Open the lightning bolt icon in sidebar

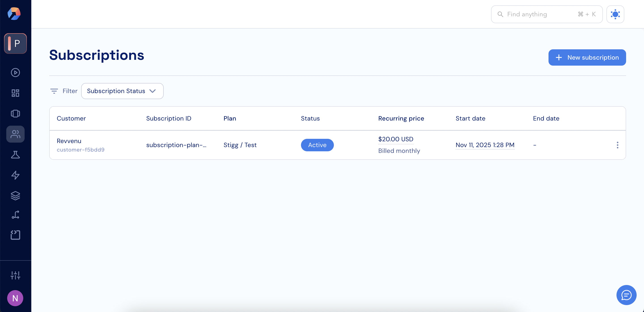click(x=15, y=175)
